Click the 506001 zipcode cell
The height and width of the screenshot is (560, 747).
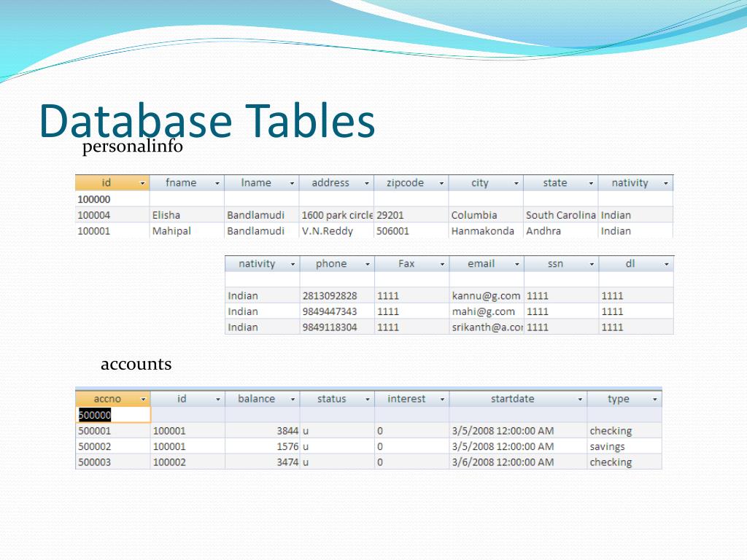point(411,231)
